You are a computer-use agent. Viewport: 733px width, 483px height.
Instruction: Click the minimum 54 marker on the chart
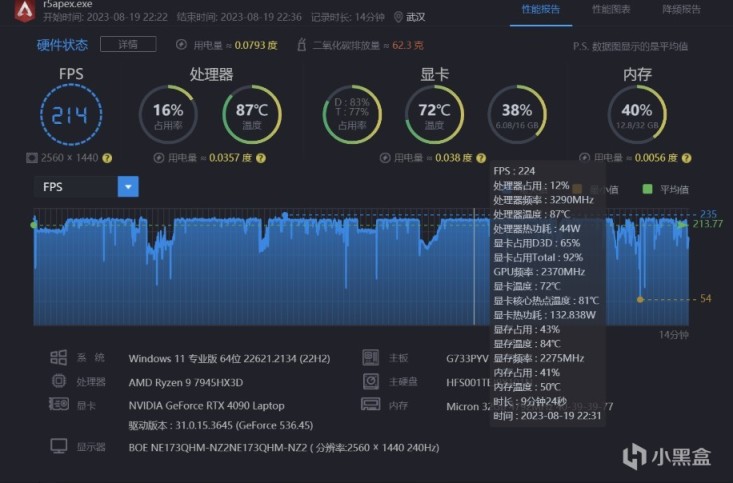click(640, 299)
